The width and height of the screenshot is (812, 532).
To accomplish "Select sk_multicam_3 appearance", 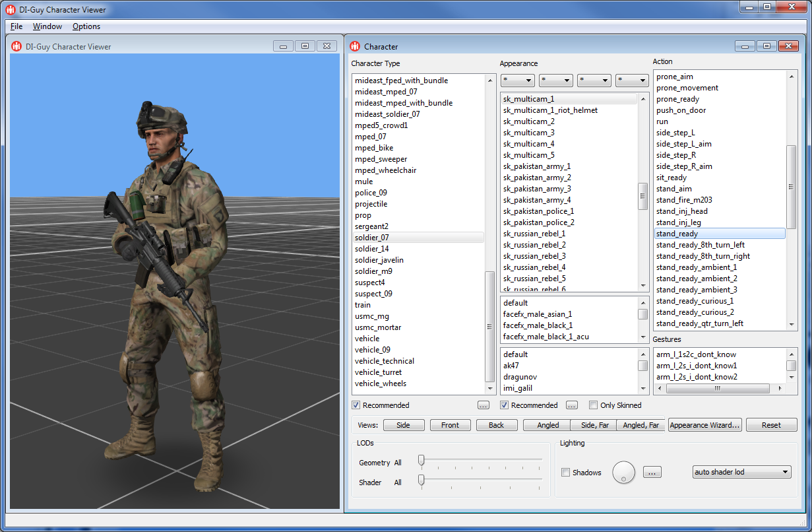I will [528, 133].
